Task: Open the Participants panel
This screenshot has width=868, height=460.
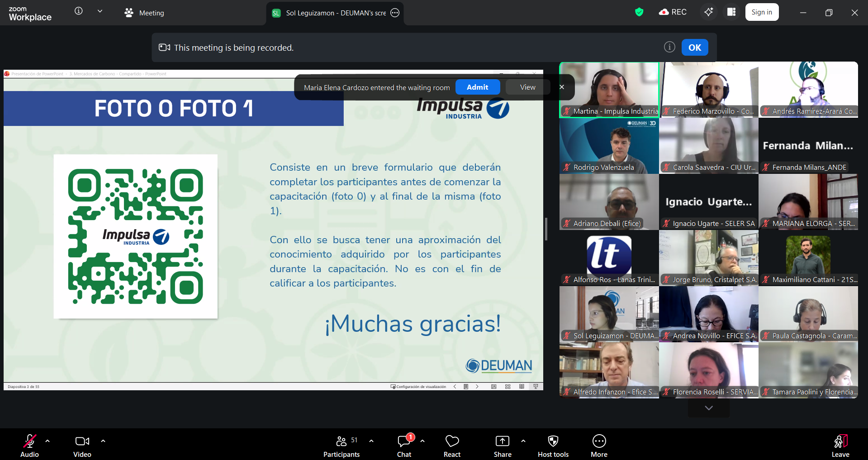Action: tap(342, 446)
